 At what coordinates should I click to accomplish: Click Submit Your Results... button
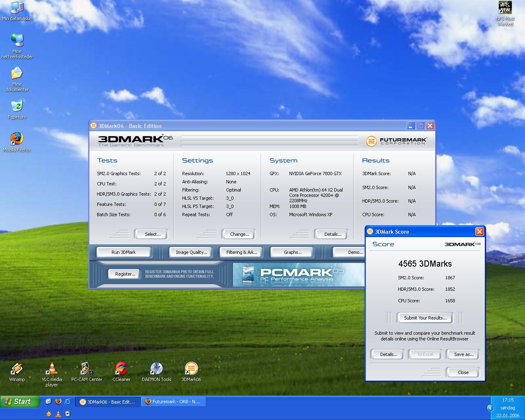pos(425,318)
